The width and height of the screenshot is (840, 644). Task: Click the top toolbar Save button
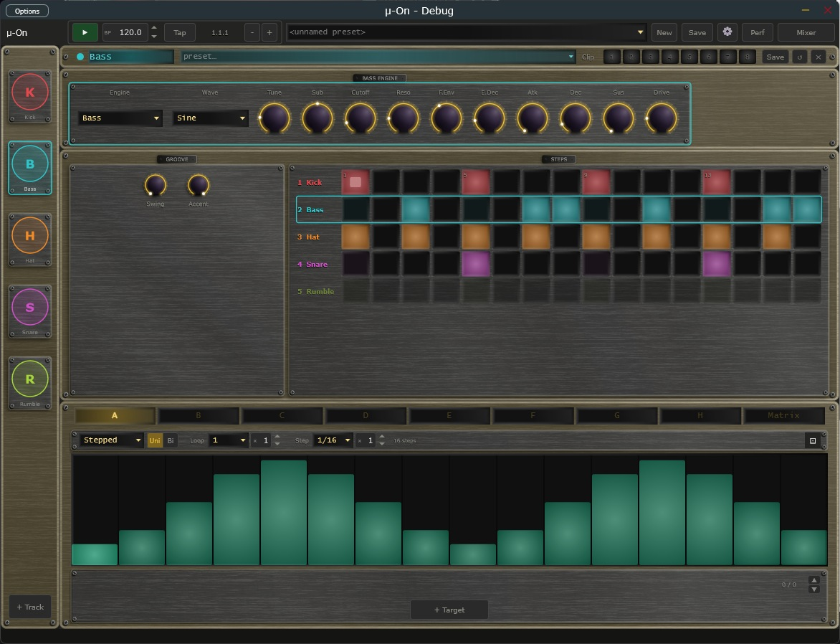(697, 32)
